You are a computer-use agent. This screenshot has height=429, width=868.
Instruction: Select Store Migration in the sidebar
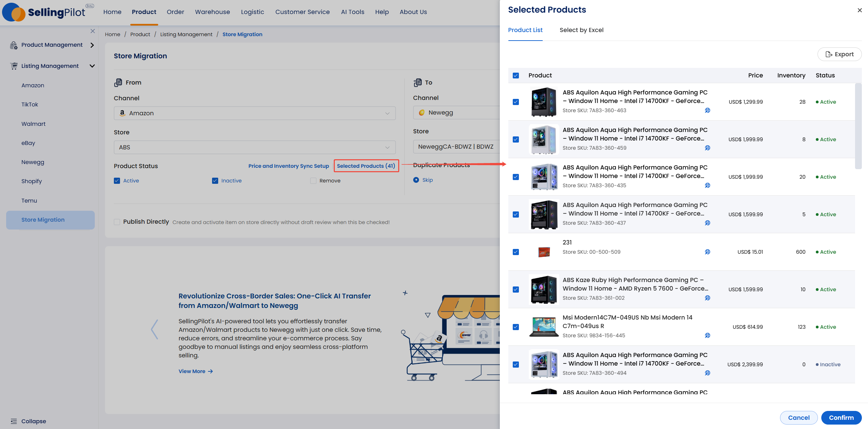tap(50, 220)
